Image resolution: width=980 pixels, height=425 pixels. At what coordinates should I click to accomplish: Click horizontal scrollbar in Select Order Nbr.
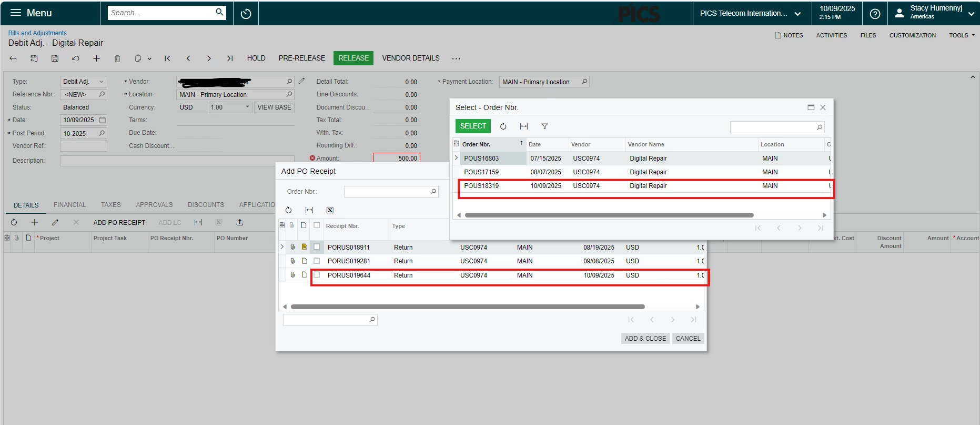(x=609, y=215)
